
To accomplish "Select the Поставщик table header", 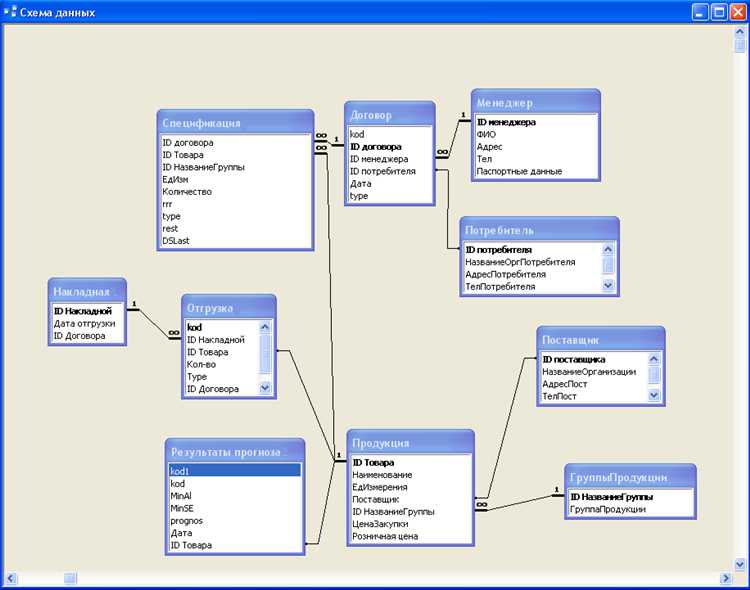I will [x=600, y=340].
